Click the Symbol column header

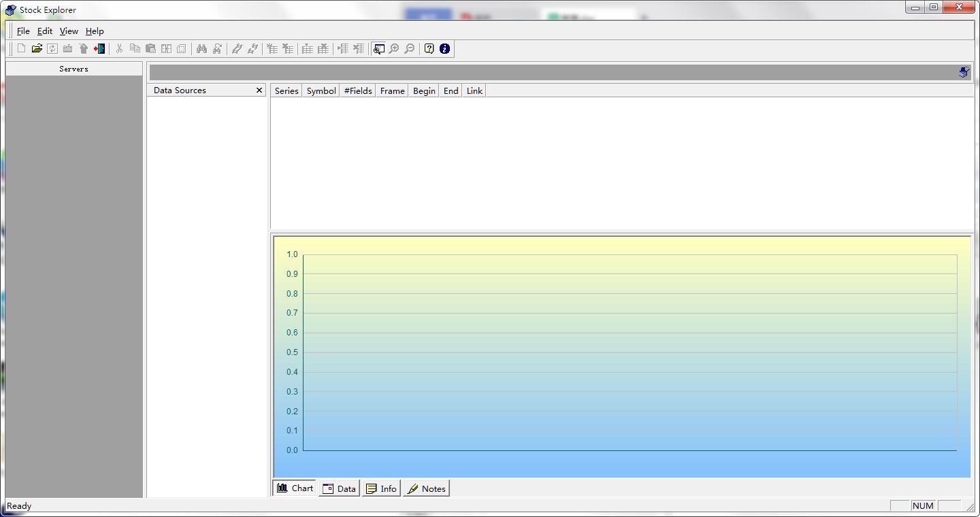click(321, 91)
